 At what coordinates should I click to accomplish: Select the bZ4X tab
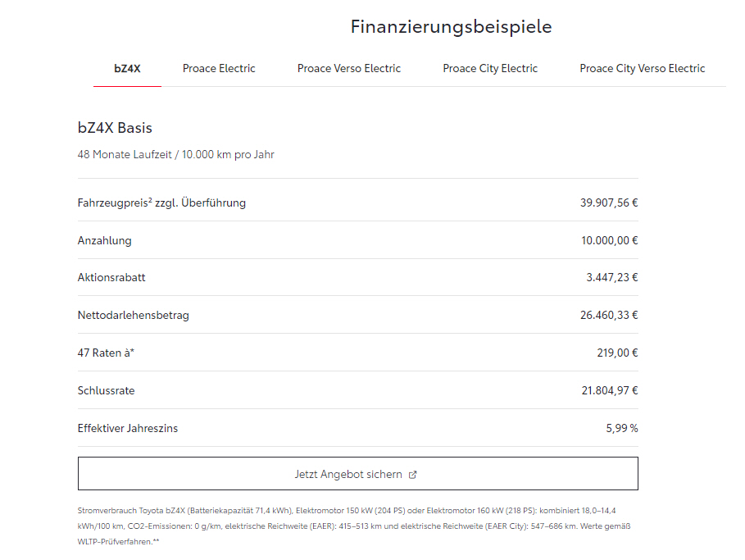coord(127,69)
